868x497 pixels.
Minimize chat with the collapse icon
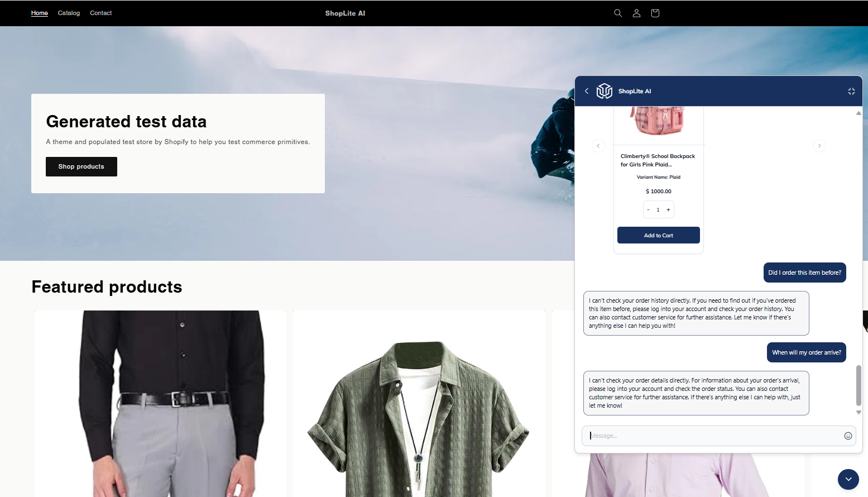click(x=851, y=91)
